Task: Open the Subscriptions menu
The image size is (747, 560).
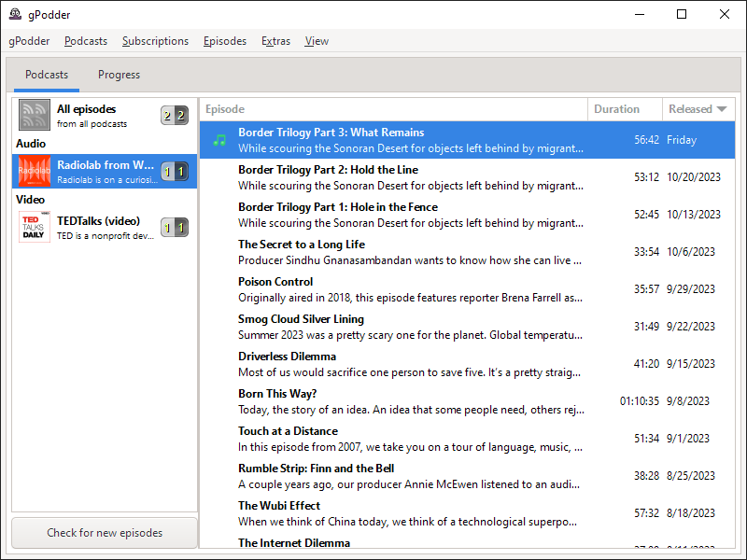Action: point(155,41)
